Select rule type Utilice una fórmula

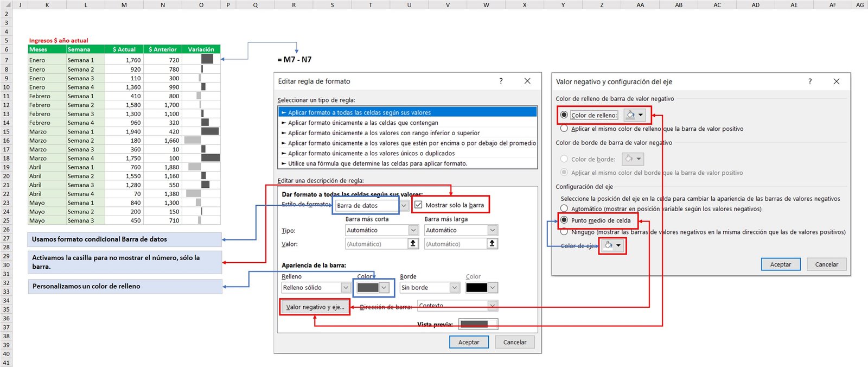coord(407,163)
